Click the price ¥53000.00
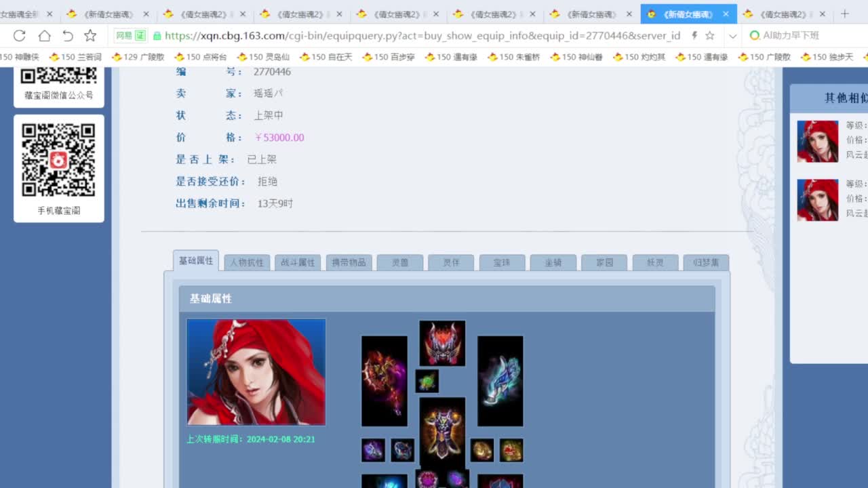The image size is (868, 488). pyautogui.click(x=279, y=138)
